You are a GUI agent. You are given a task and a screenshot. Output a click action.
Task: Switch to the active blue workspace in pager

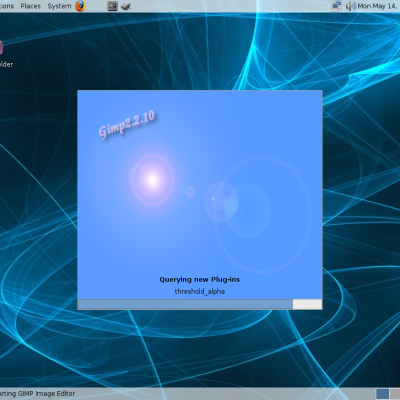[383, 394]
